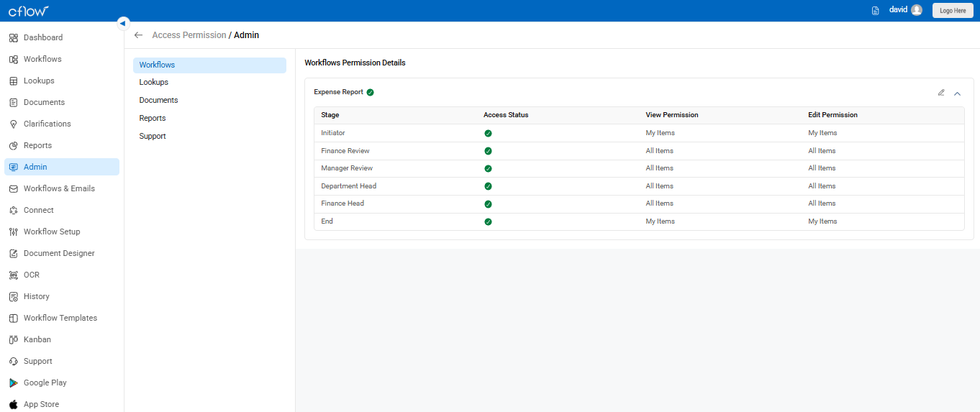
Task: Click the Documents icon in the main sidebar
Action: tap(14, 102)
